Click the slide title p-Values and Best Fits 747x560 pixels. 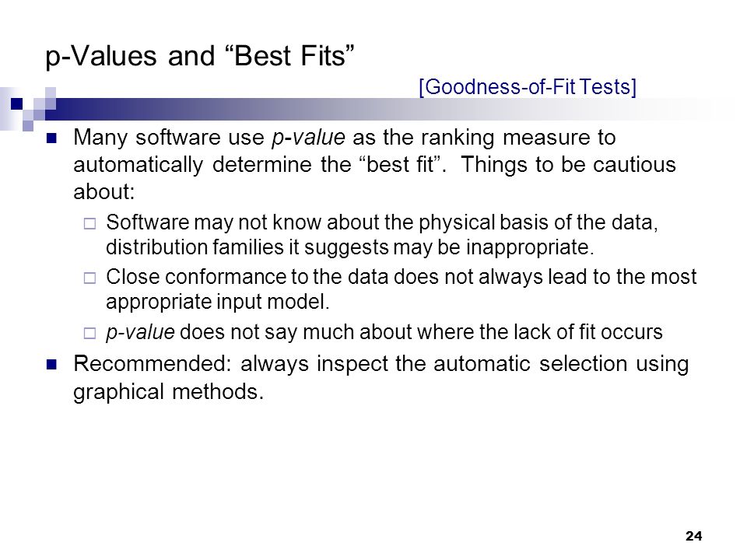pos(200,57)
